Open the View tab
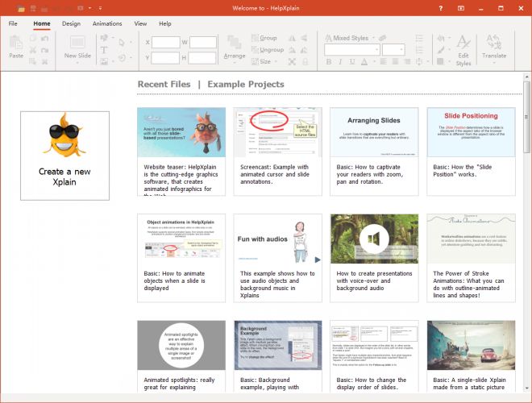 click(140, 23)
